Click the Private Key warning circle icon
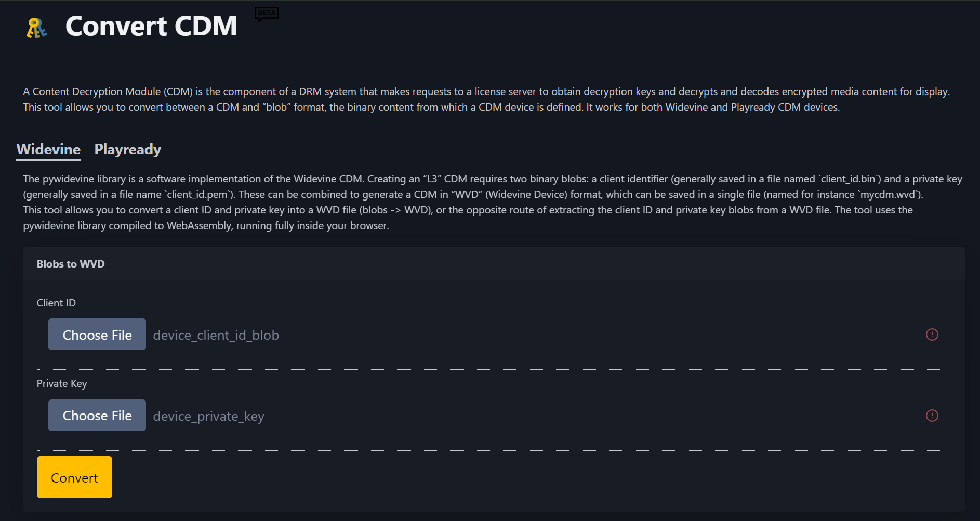Screen dimensions: 980x521 coord(932,416)
